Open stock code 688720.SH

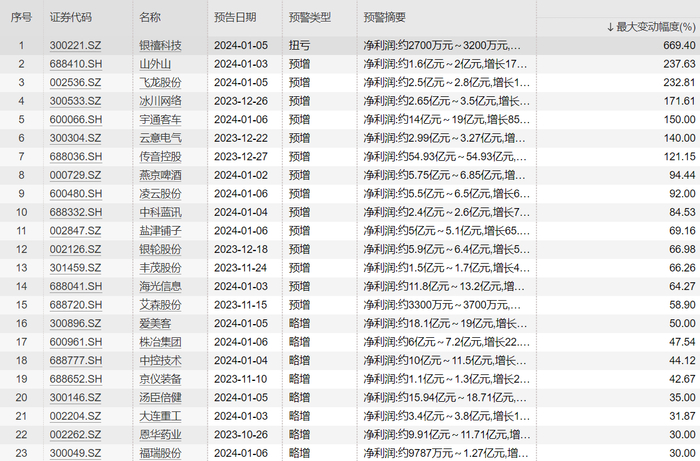point(76,305)
